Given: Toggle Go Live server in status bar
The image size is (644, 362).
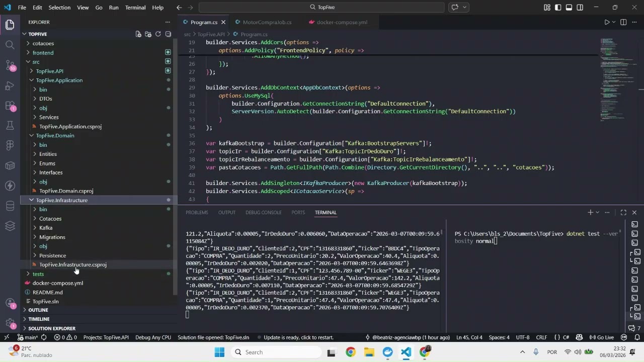Looking at the screenshot, I should (601, 337).
